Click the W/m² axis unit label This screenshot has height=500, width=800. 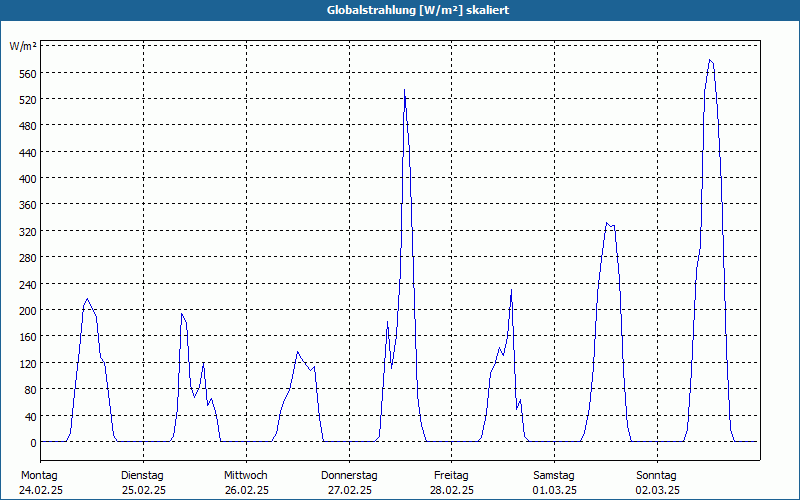pos(23,46)
